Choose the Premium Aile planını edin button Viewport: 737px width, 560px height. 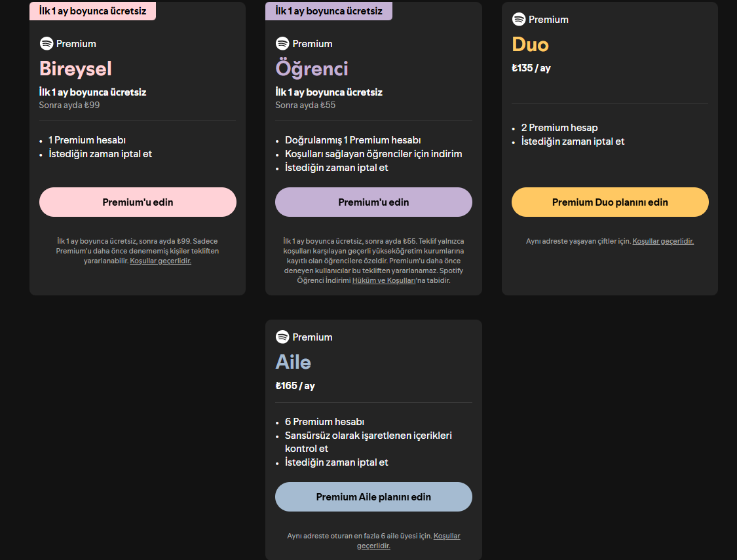click(x=373, y=497)
